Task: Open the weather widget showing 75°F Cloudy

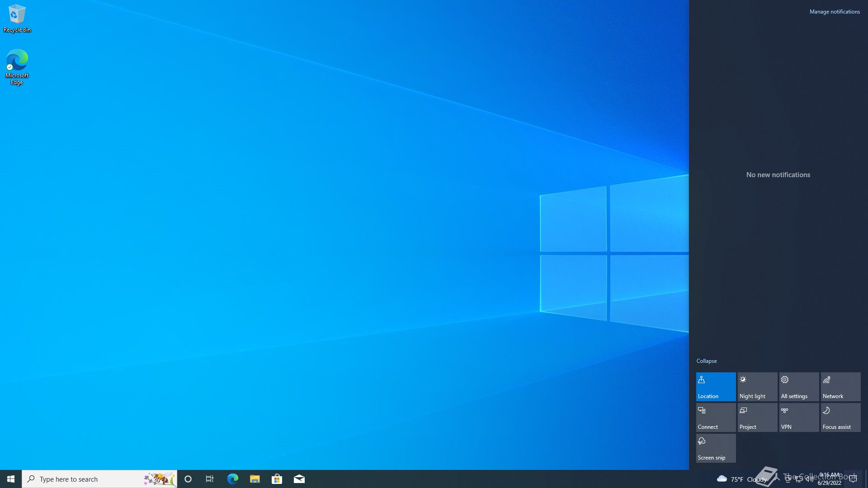Action: 741,479
